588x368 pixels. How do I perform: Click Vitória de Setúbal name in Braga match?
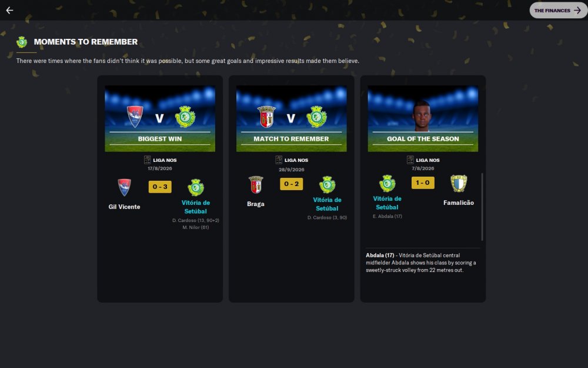coord(327,204)
